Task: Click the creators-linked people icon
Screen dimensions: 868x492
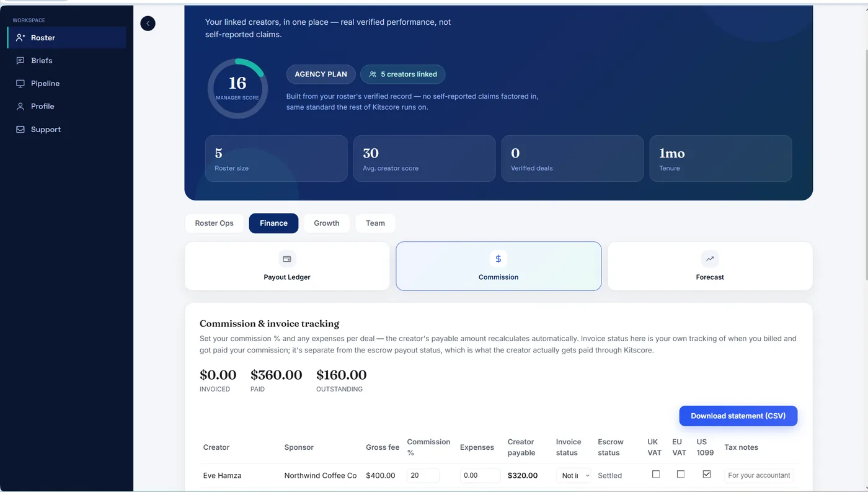Action: (x=373, y=74)
